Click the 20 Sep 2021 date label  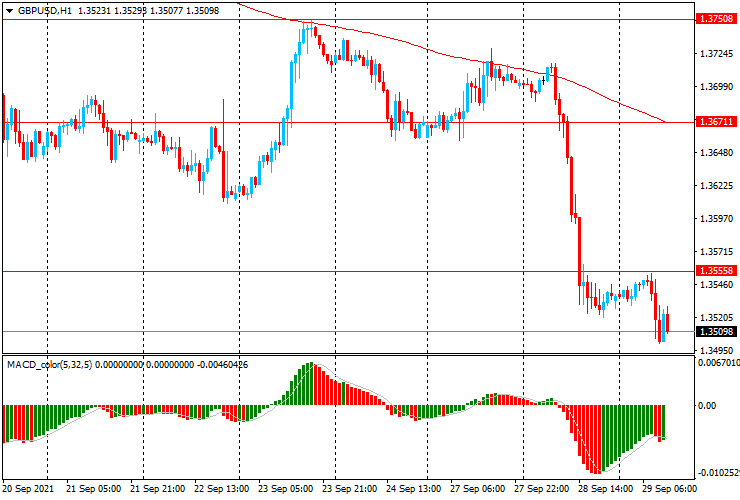point(28,490)
